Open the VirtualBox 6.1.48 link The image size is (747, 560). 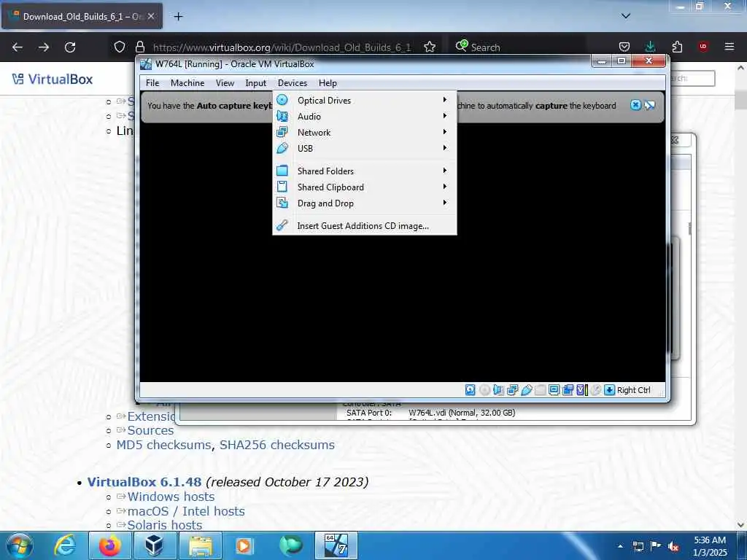click(x=144, y=482)
